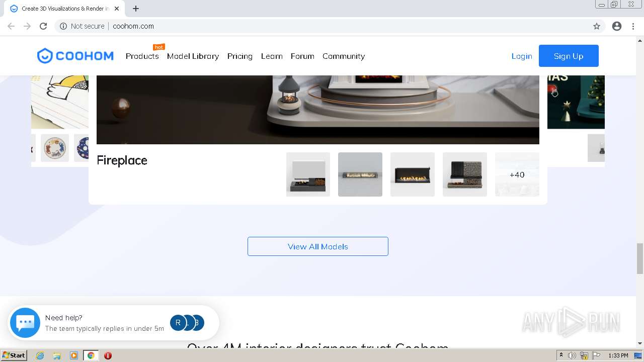Go back in browser
This screenshot has width=644, height=362.
point(11,26)
